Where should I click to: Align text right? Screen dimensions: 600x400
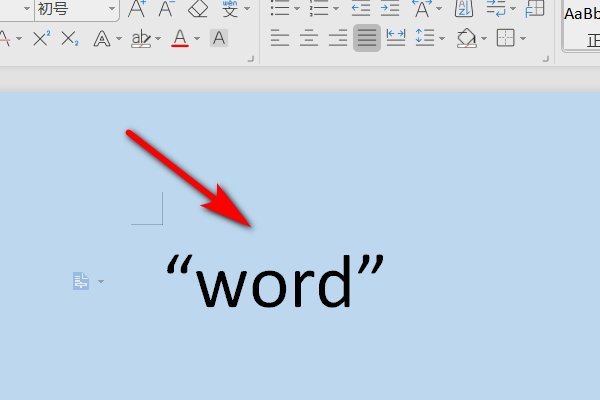[x=338, y=38]
